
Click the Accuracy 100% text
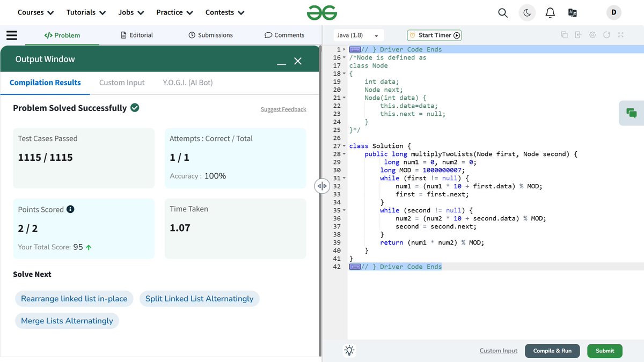[198, 176]
